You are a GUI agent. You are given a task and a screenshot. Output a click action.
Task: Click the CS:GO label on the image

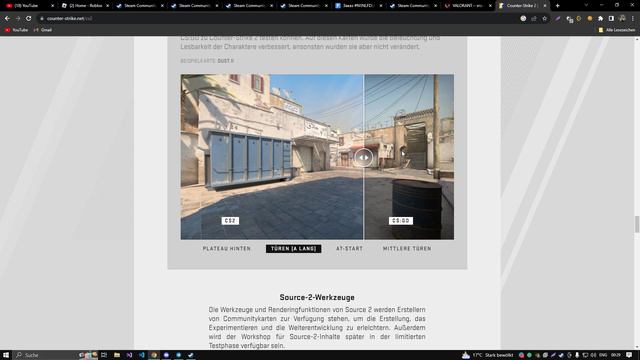click(401, 221)
